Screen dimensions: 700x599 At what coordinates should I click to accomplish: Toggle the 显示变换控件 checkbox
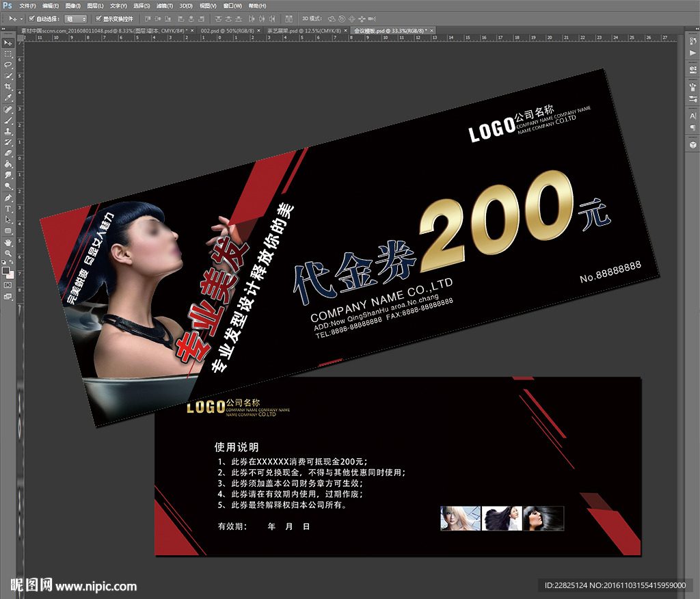point(98,19)
